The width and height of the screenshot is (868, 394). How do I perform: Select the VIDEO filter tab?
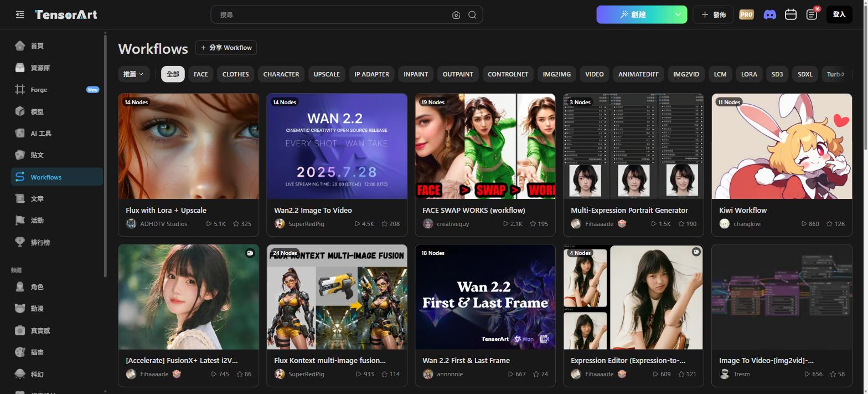595,74
